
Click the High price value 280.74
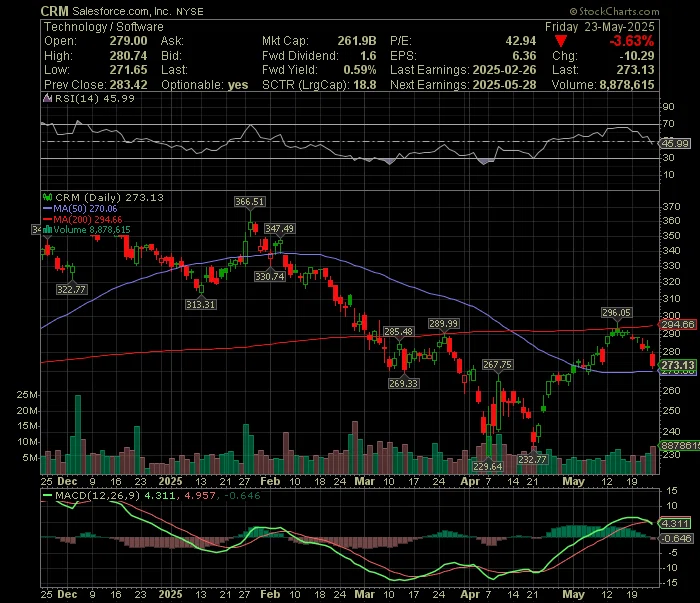point(129,55)
